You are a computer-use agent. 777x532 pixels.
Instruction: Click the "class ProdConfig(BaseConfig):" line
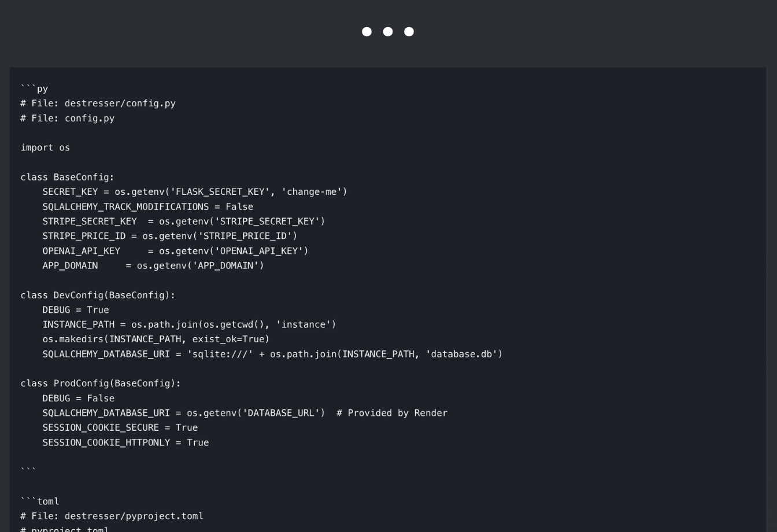click(x=101, y=383)
